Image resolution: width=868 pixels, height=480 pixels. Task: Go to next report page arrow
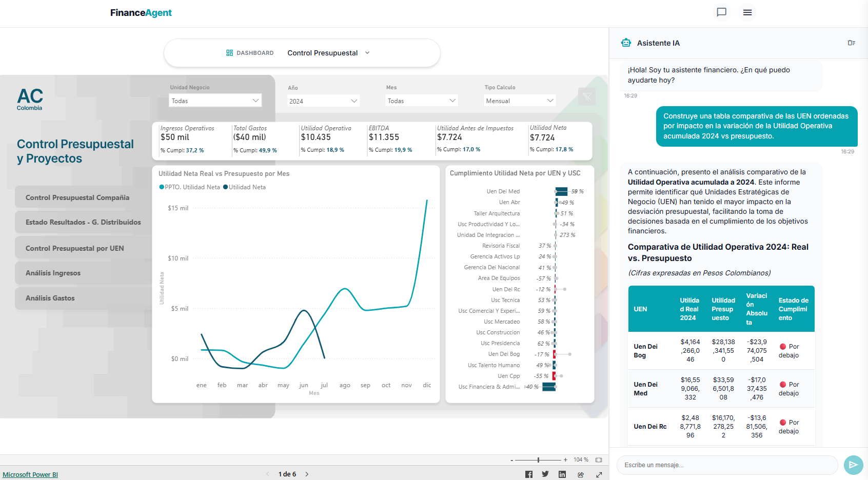pyautogui.click(x=307, y=474)
